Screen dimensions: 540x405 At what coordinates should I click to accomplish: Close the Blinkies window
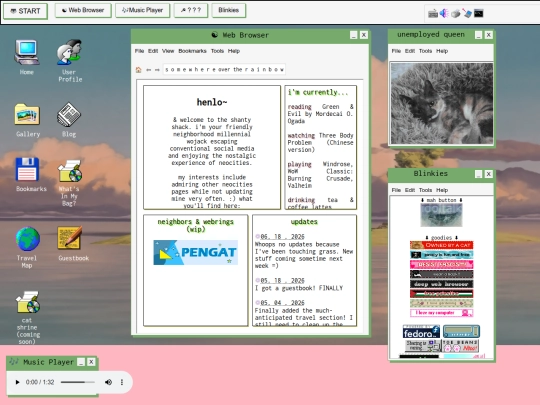[x=489, y=174]
